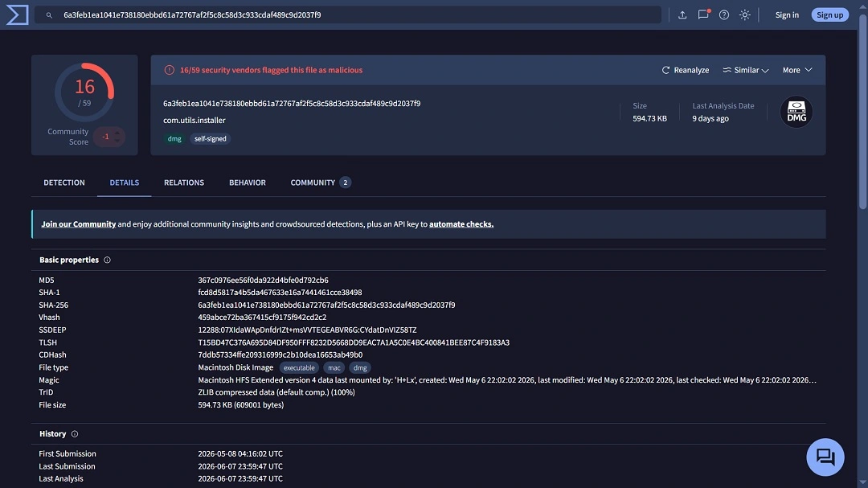This screenshot has height=488, width=868.
Task: Click the malicious alert warning icon
Action: (x=170, y=70)
